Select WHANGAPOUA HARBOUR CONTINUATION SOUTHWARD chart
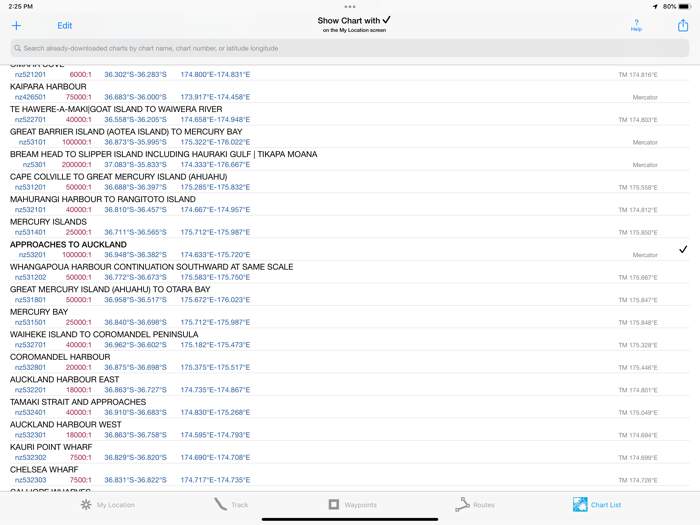The height and width of the screenshot is (525, 700). pyautogui.click(x=350, y=272)
